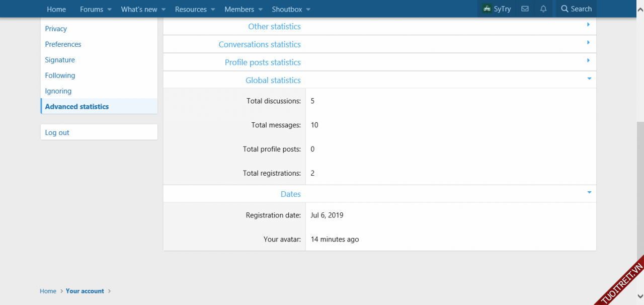Click the page vertical scrollbar

[x=640, y=201]
